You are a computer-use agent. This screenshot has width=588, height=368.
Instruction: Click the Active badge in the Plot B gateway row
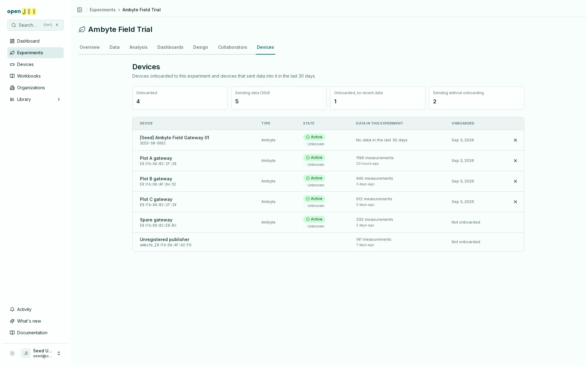click(314, 178)
